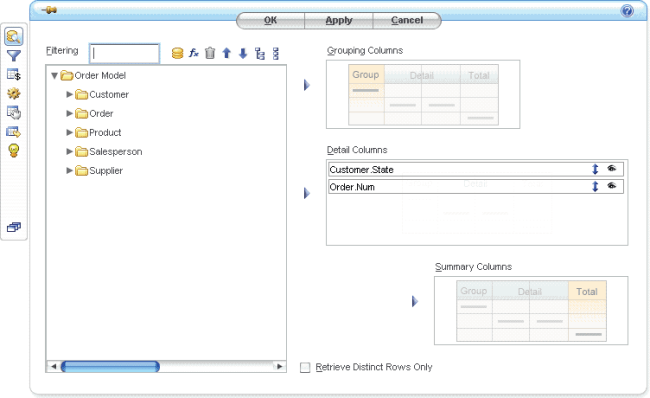The height and width of the screenshot is (398, 650).
Task: Select the Product tree item
Action: tap(105, 133)
